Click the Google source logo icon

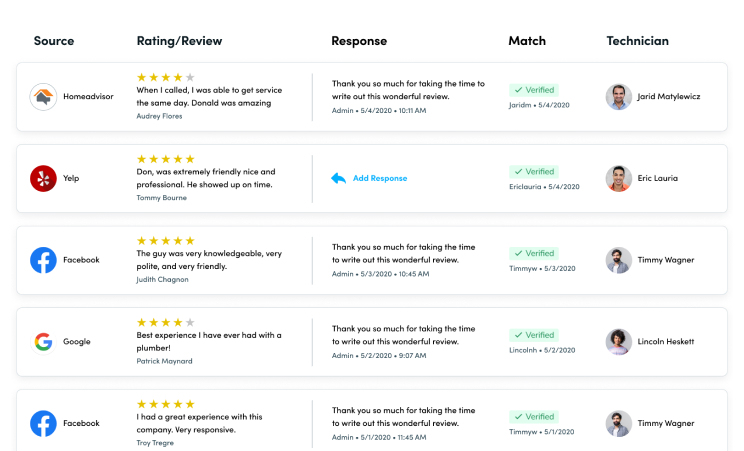pyautogui.click(x=43, y=342)
